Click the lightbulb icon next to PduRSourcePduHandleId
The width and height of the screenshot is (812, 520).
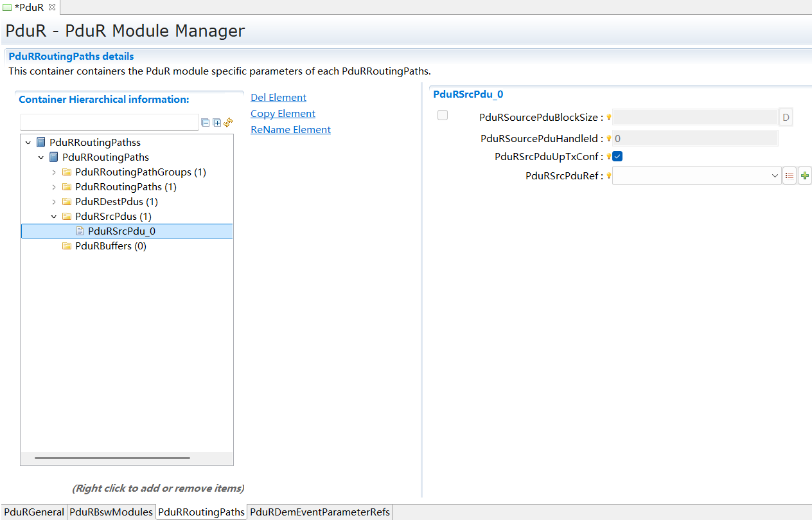[608, 138]
